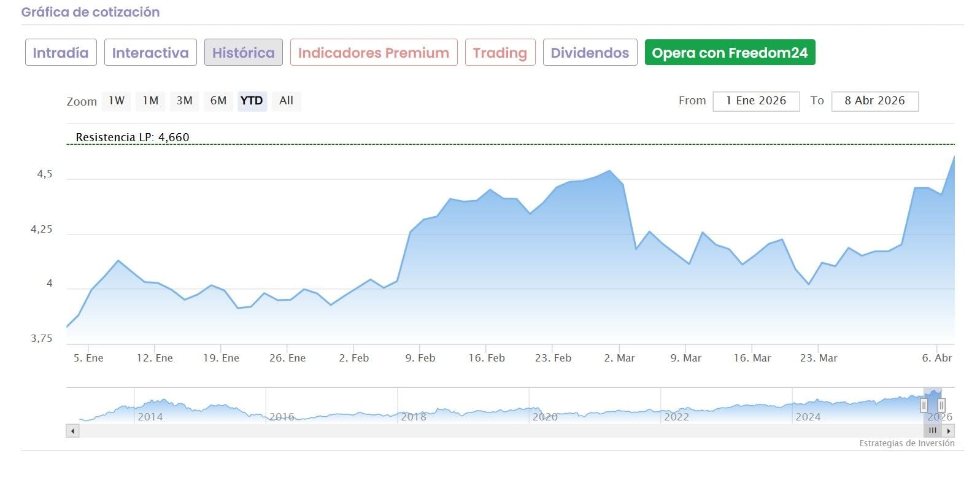Open Indicadores Premium tab
The image size is (980, 480).
click(x=373, y=53)
